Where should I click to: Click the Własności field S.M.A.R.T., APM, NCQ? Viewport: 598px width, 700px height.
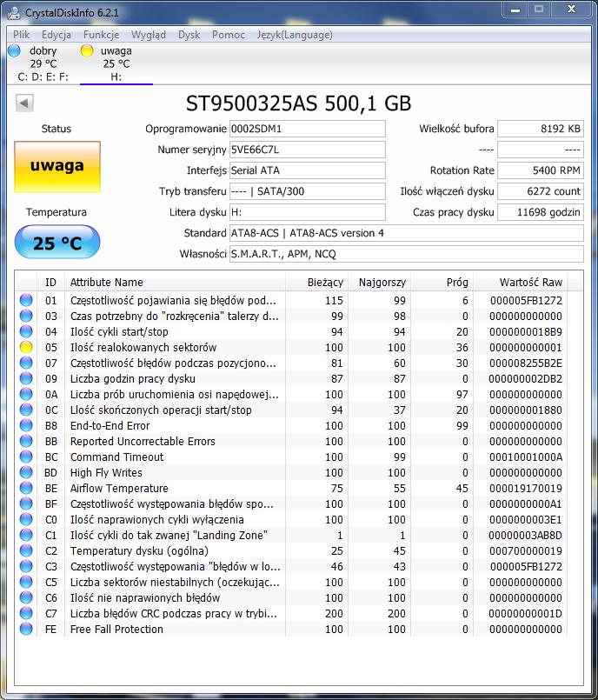[407, 254]
